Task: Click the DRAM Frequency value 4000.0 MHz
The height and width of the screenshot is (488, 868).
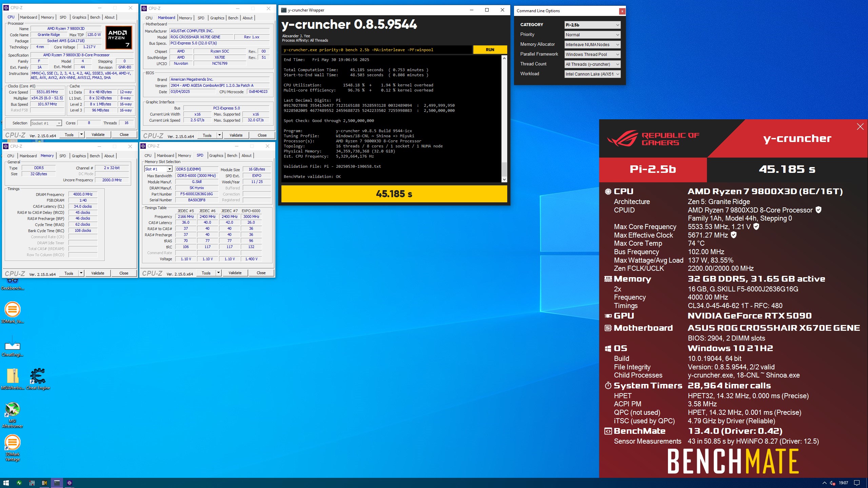Action: tap(83, 195)
